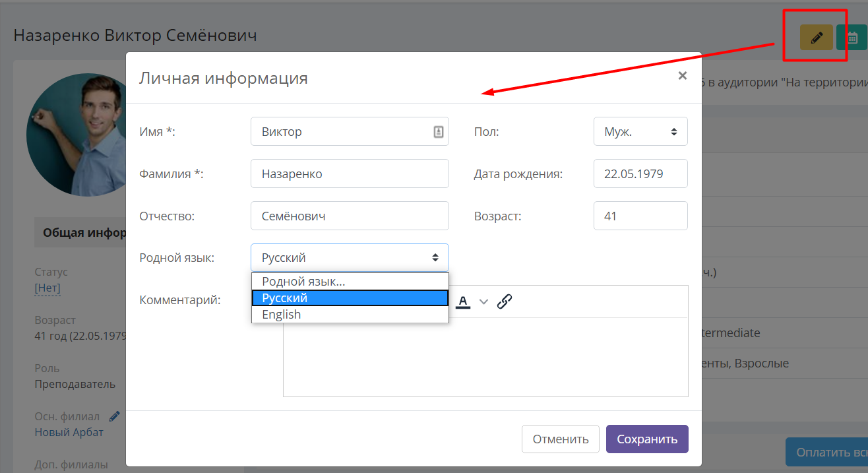Select Русский in the language list

point(350,298)
